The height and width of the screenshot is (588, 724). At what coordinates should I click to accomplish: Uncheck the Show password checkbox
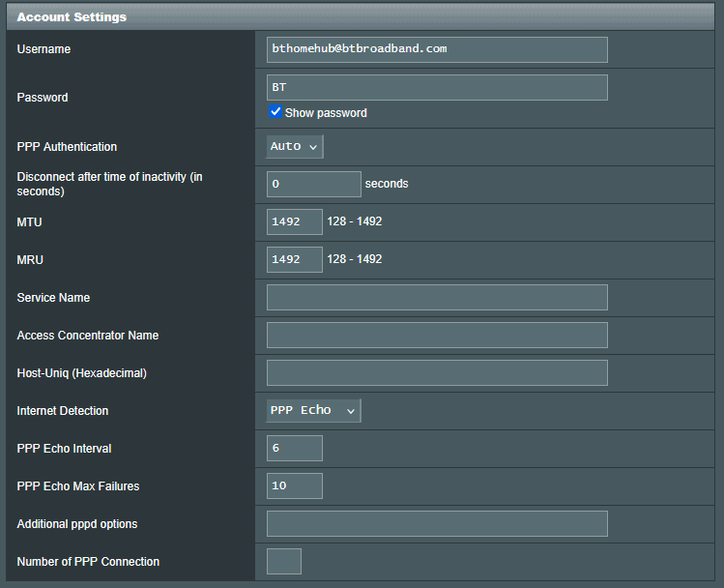pos(275,112)
